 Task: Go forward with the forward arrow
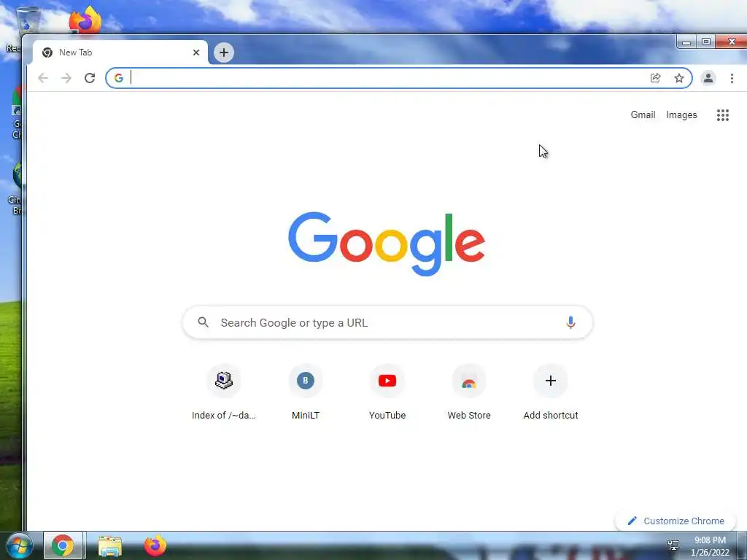coord(66,78)
